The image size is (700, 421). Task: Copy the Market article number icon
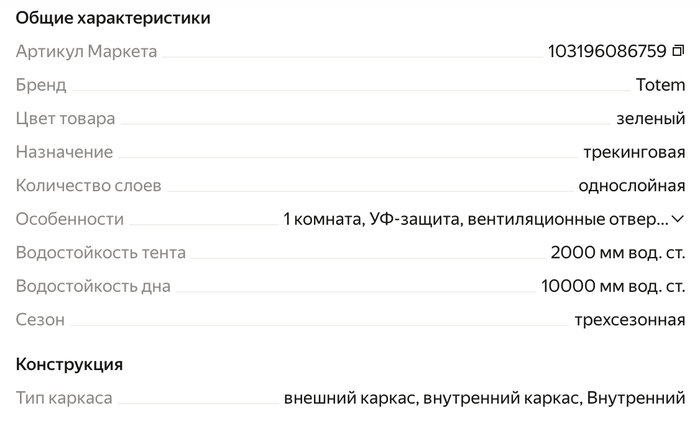click(678, 51)
